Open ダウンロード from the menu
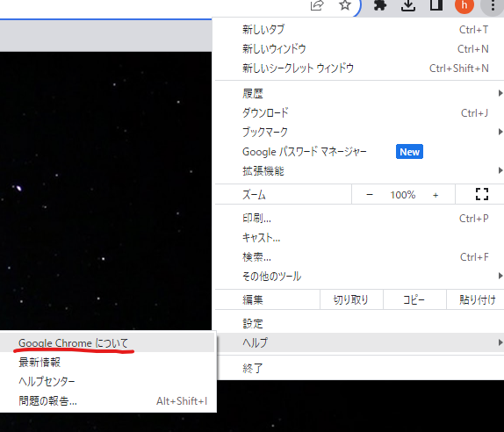The width and height of the screenshot is (504, 432). [359, 112]
